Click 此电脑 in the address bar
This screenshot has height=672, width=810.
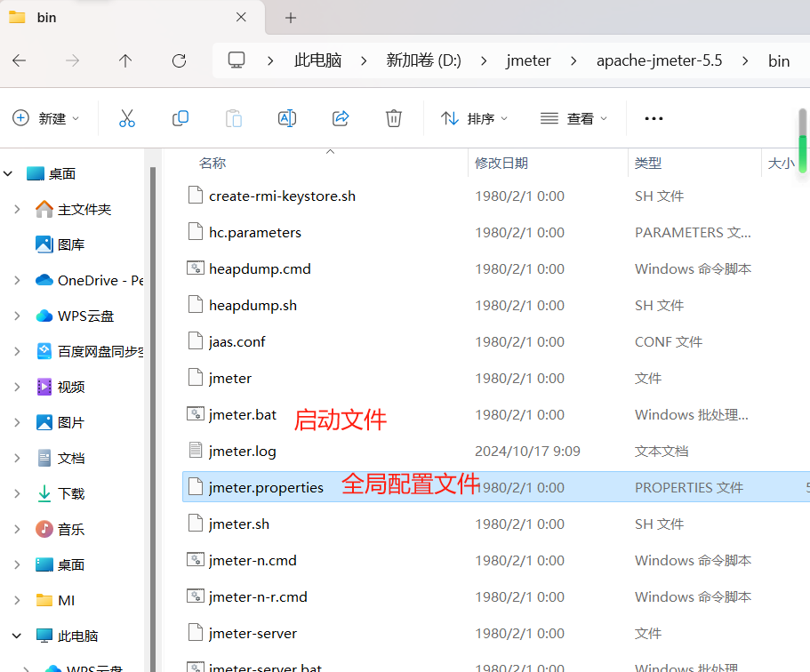coord(317,60)
